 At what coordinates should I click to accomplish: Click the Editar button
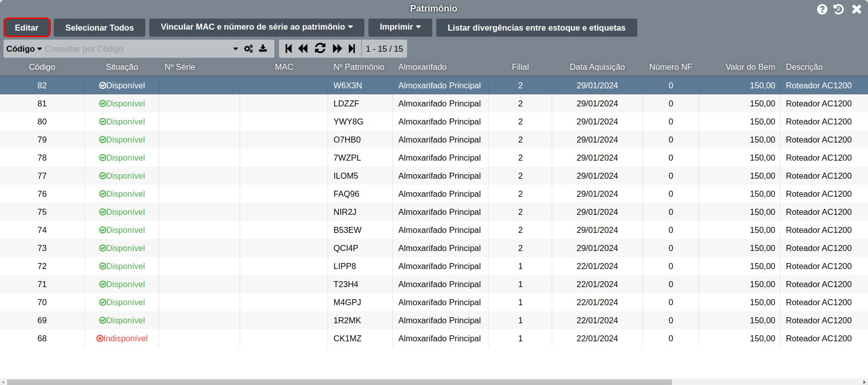coord(27,28)
